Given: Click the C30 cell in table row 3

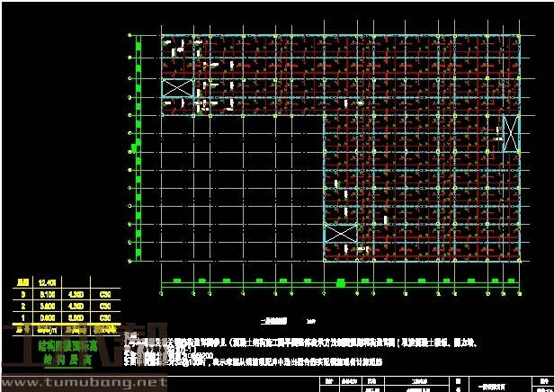Looking at the screenshot, I should (x=106, y=292).
